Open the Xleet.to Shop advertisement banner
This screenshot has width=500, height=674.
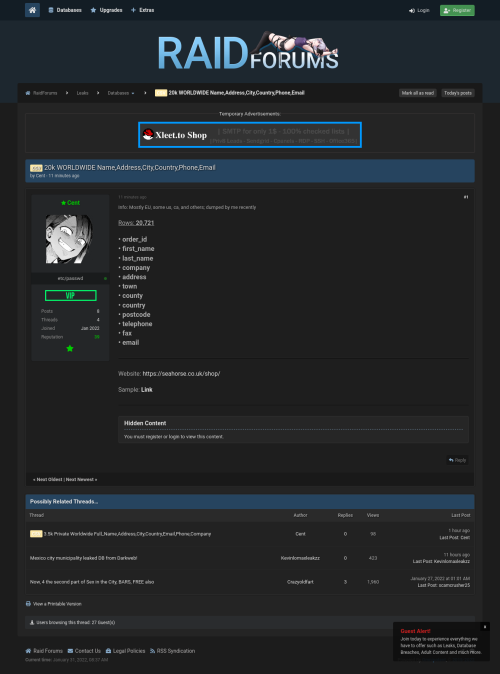click(250, 135)
